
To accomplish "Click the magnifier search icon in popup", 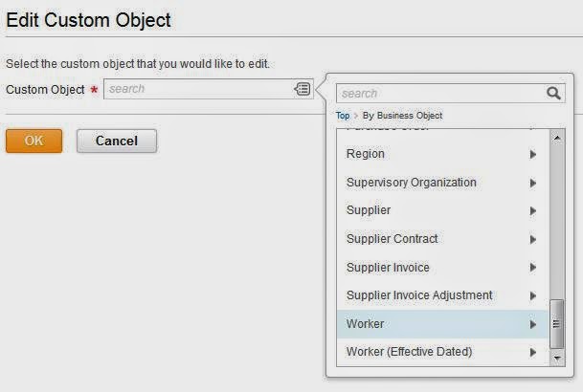I will (553, 94).
